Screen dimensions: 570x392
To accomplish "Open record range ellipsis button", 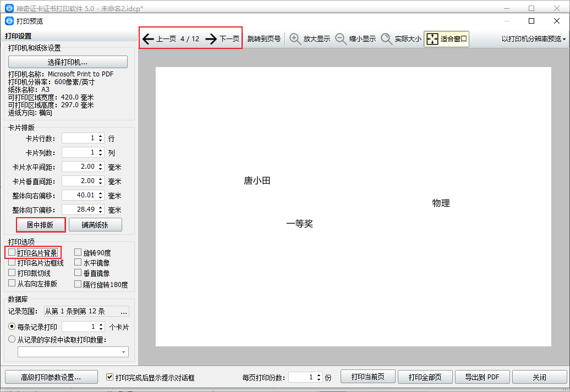I will [x=124, y=311].
